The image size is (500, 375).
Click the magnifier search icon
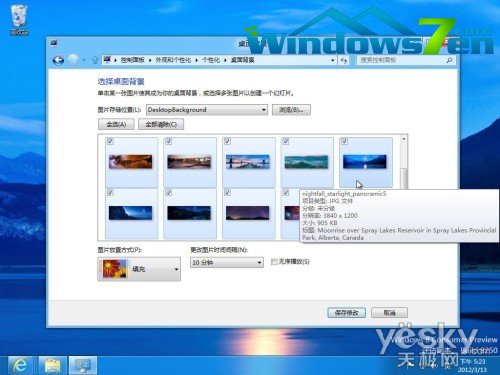tap(449, 60)
